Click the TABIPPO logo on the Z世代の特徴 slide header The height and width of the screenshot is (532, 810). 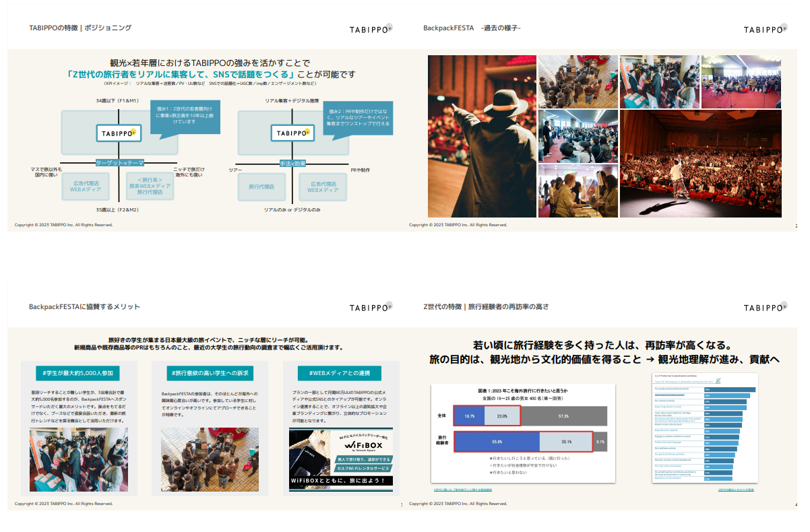tap(765, 307)
